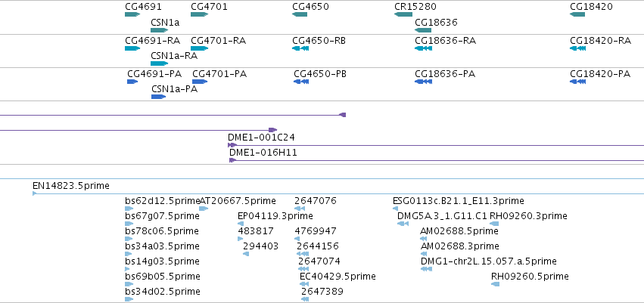The image size is (644, 303).
Task: Click the CG4650 gene arrow glyph
Action: 300,14
